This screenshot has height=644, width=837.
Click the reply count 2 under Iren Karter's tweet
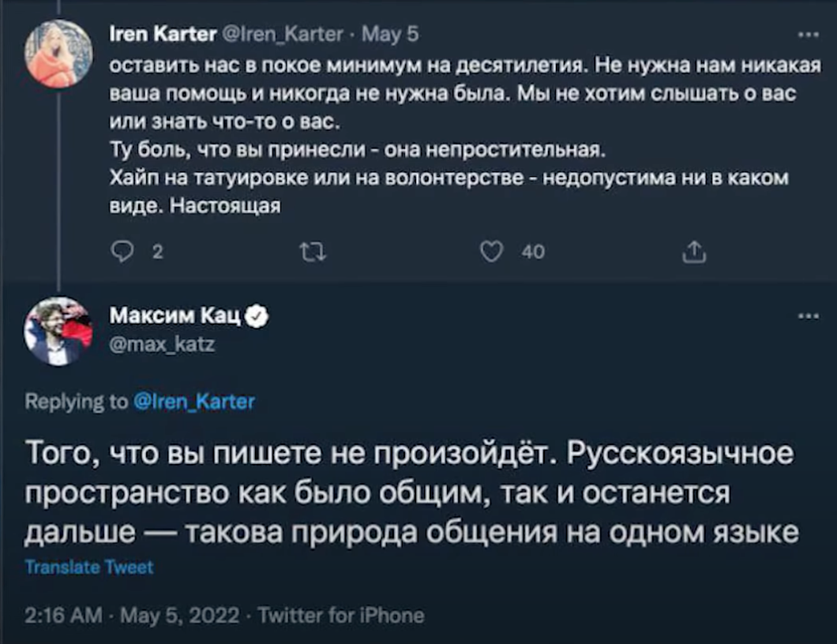click(x=156, y=252)
